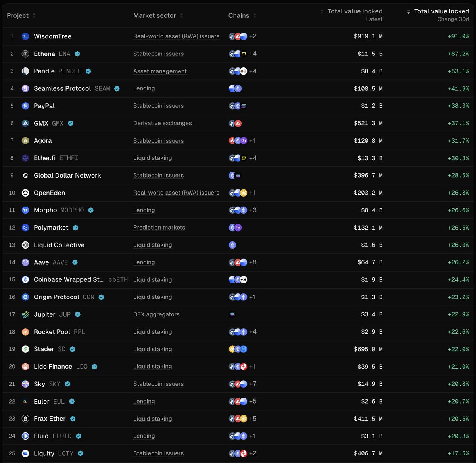Click the GMX logo icon

click(25, 123)
